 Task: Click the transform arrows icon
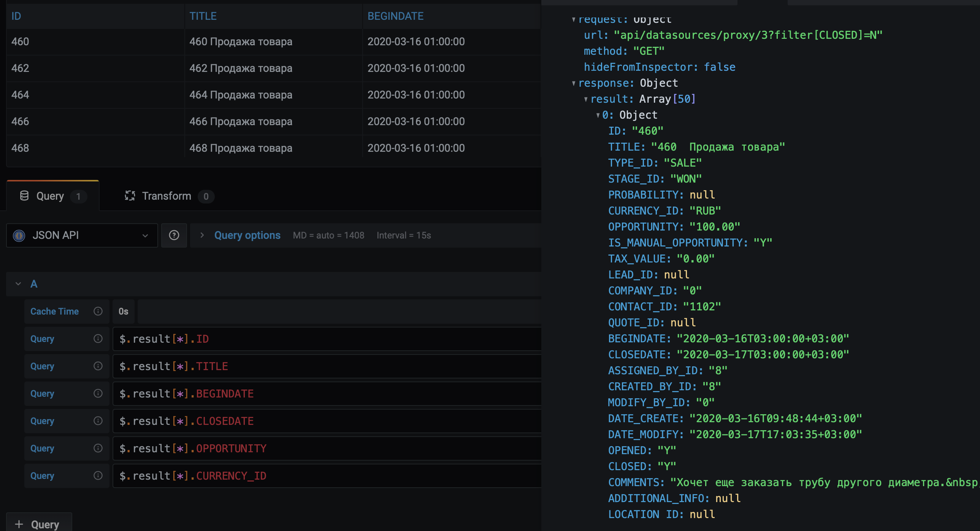130,196
